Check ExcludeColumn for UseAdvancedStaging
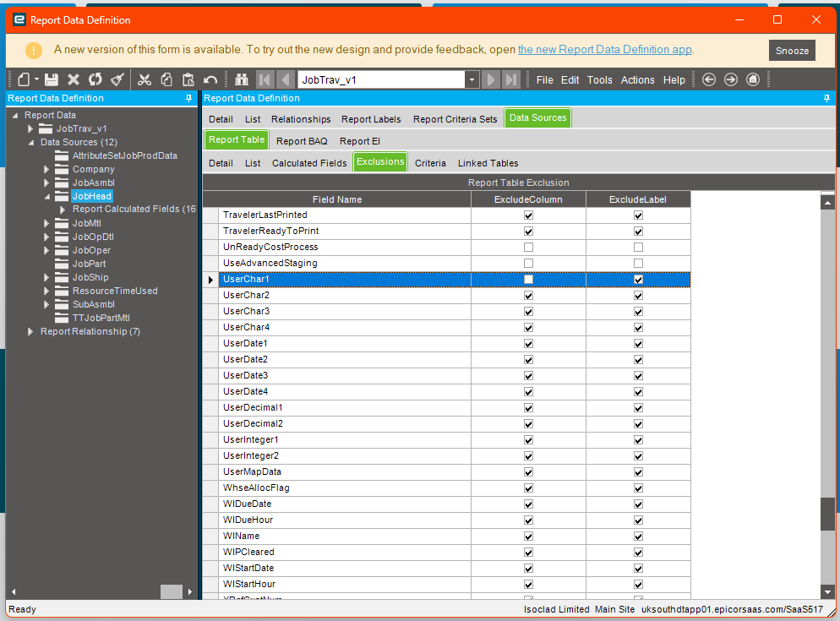The height and width of the screenshot is (621, 840). (x=528, y=263)
